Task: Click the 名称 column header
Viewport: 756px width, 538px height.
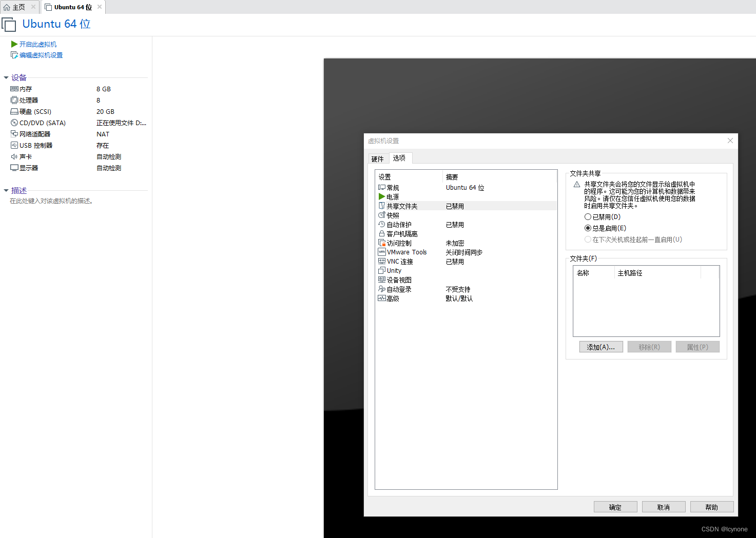Action: tap(594, 273)
